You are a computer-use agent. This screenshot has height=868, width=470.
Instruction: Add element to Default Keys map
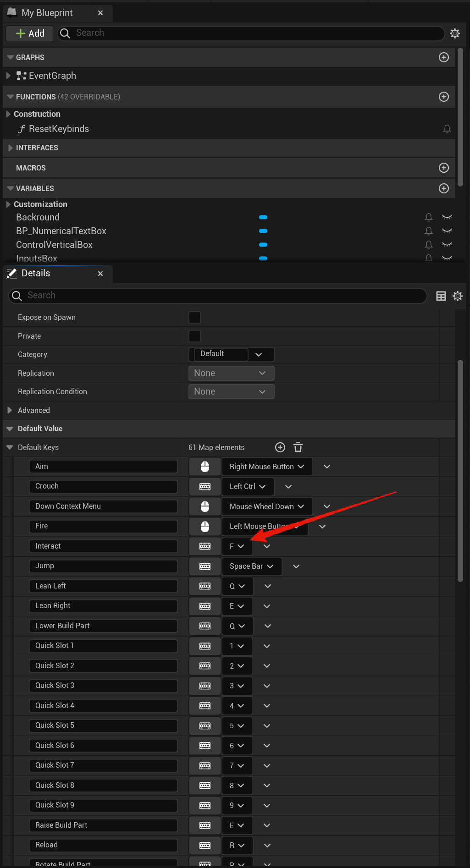click(x=280, y=447)
